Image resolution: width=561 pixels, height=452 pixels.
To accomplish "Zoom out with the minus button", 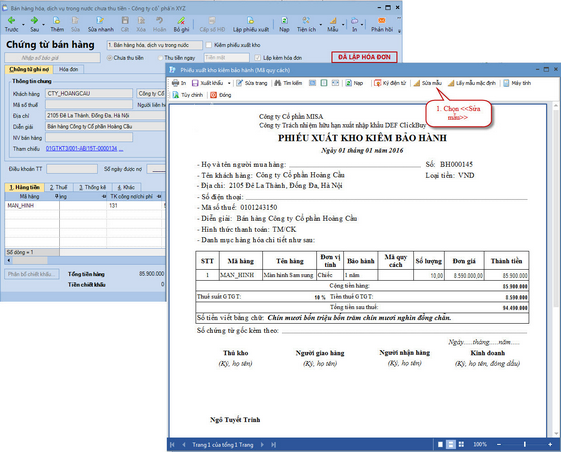I will tap(499, 444).
